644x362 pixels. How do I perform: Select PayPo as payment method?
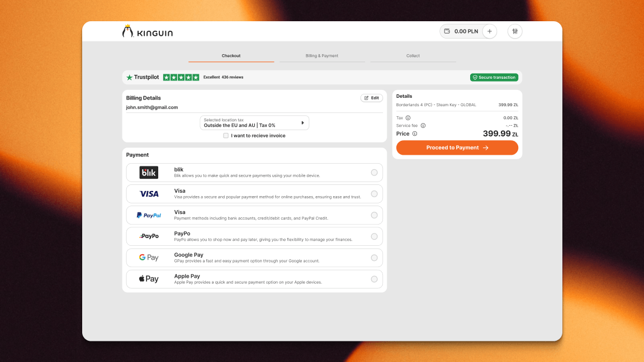pyautogui.click(x=374, y=236)
